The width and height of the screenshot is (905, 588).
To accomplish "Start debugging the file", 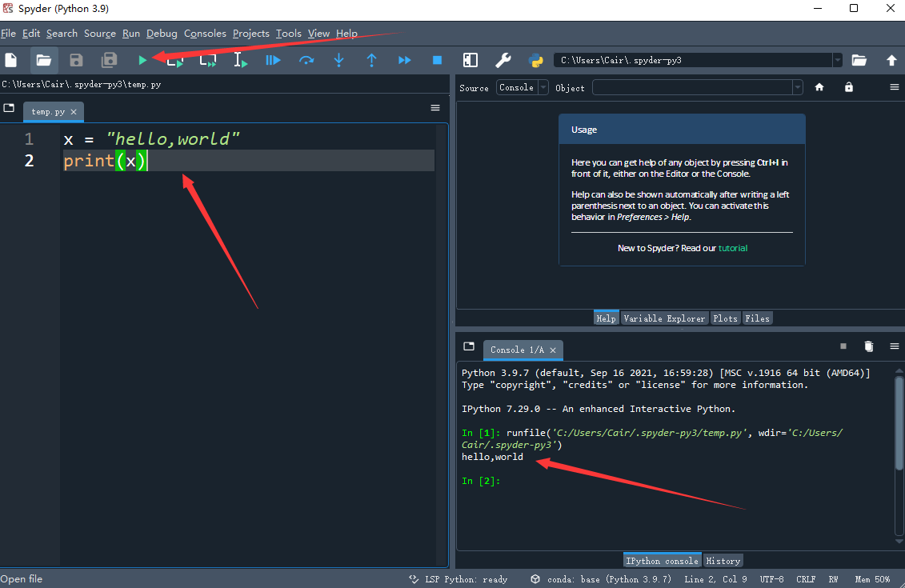I will [x=273, y=60].
